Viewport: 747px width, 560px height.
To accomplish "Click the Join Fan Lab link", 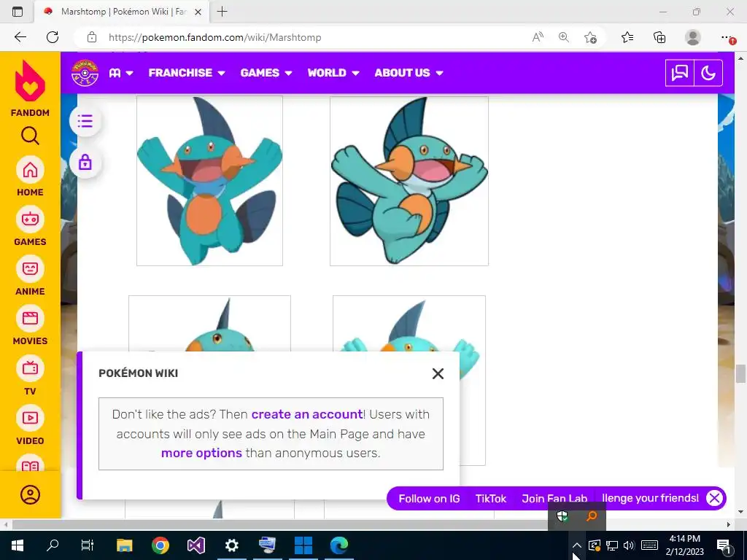I will pos(554,499).
